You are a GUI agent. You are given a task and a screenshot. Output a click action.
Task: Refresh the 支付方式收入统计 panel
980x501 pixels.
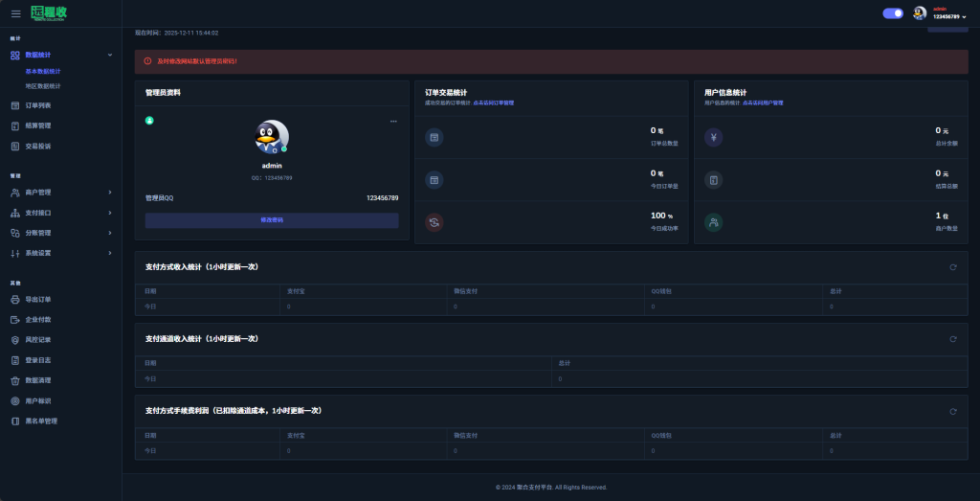tap(953, 267)
